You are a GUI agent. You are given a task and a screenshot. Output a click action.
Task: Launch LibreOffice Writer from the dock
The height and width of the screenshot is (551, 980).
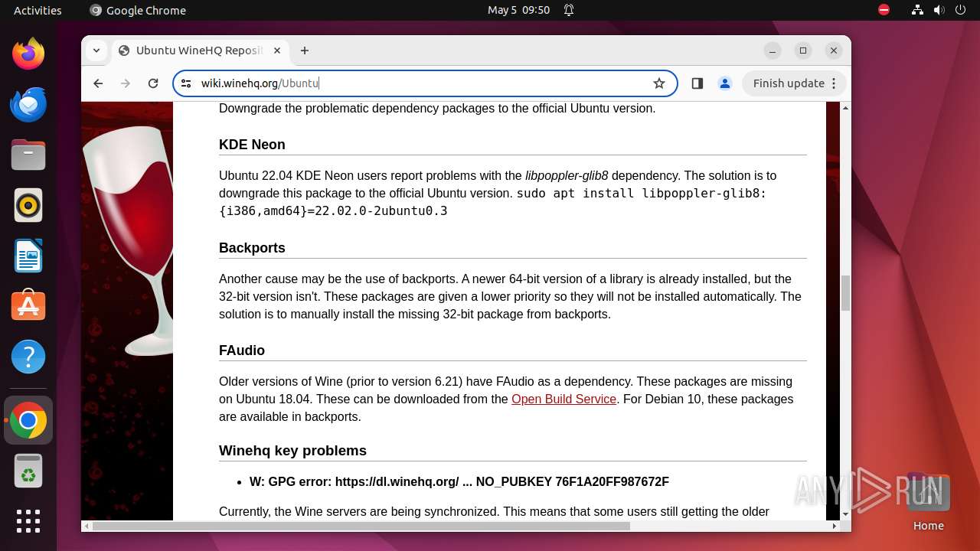pyautogui.click(x=28, y=256)
